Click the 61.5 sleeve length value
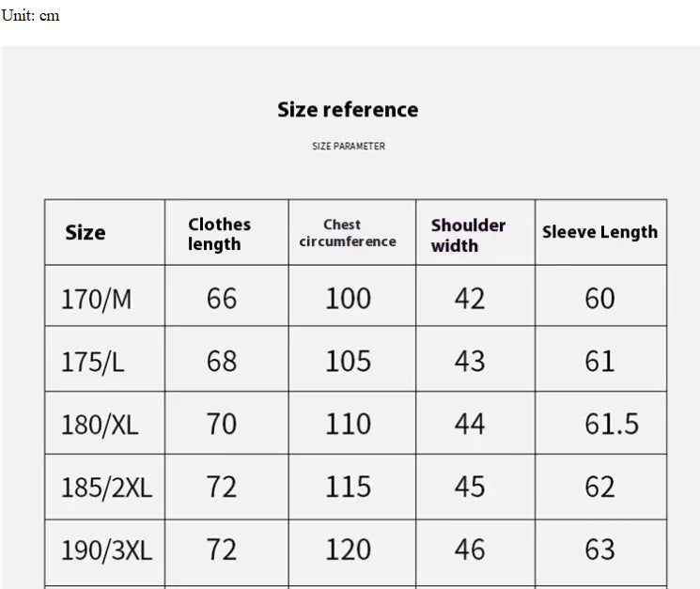This screenshot has height=589, width=700. click(x=612, y=425)
